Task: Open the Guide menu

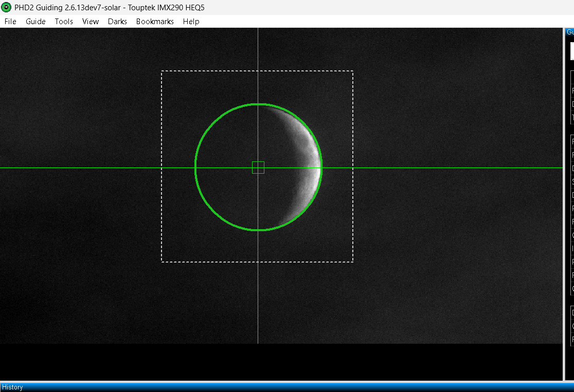Action: [x=35, y=22]
